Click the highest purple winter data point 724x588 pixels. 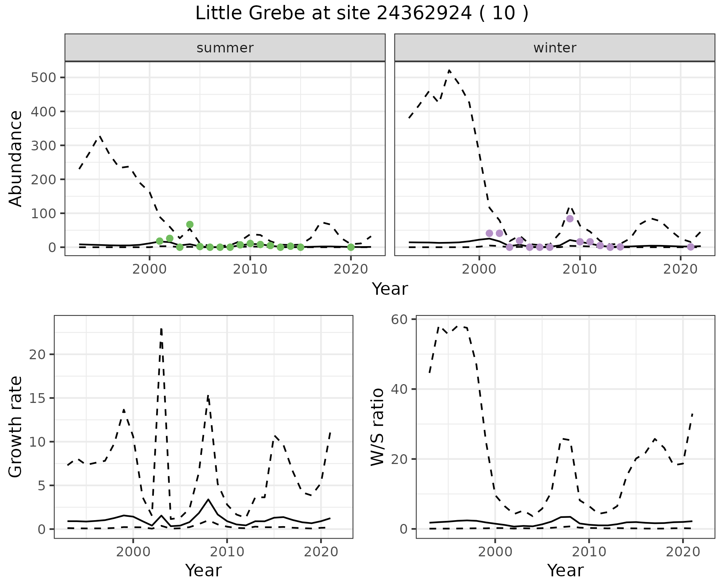click(570, 219)
